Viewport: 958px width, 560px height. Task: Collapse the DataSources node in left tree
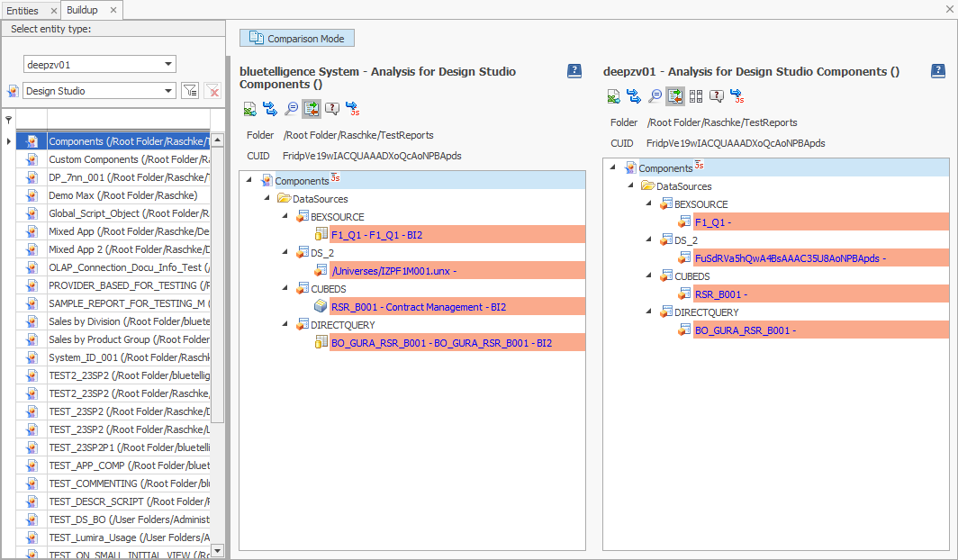click(x=268, y=199)
